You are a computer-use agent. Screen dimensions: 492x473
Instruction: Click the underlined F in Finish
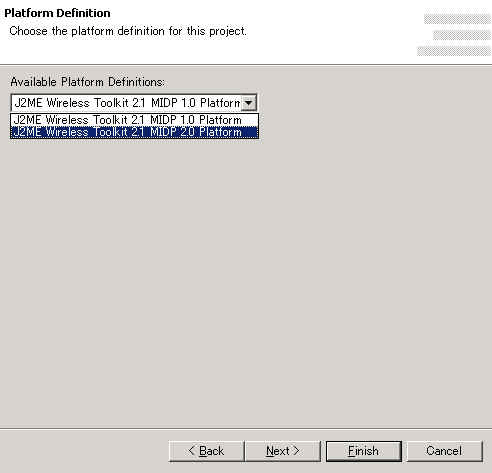pos(351,451)
